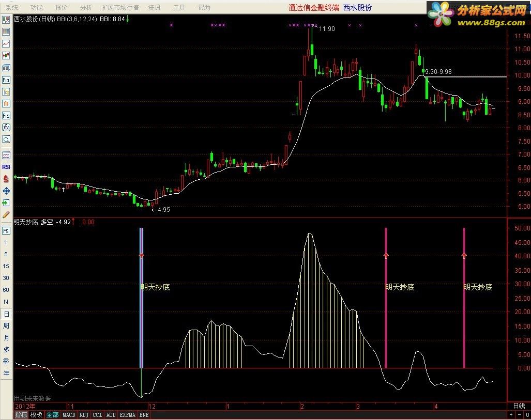Select the 1-minute period
Viewport: 531px width, 420px height.
pos(6,242)
